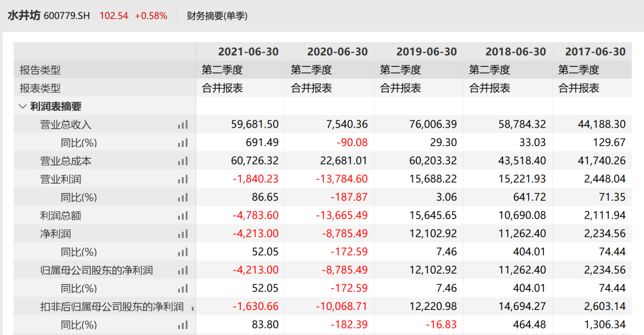Collapse the 利润表摘要 section chevron
The image size is (644, 335).
pyautogui.click(x=23, y=107)
